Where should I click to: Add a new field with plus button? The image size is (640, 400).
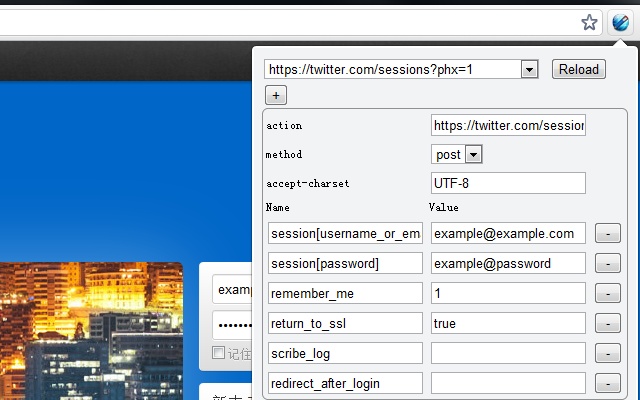[x=276, y=95]
